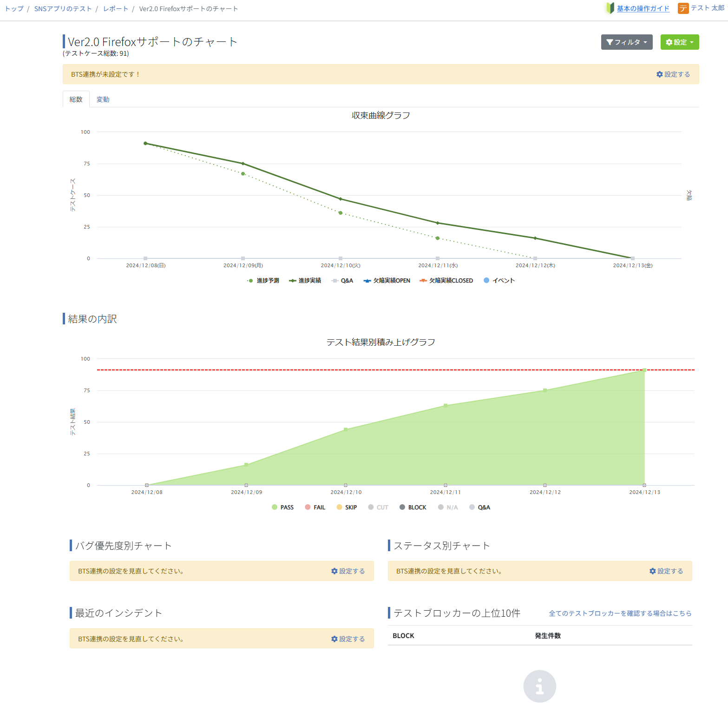This screenshot has width=728, height=705.
Task: Go to トップ breadcrumb link
Action: (14, 9)
